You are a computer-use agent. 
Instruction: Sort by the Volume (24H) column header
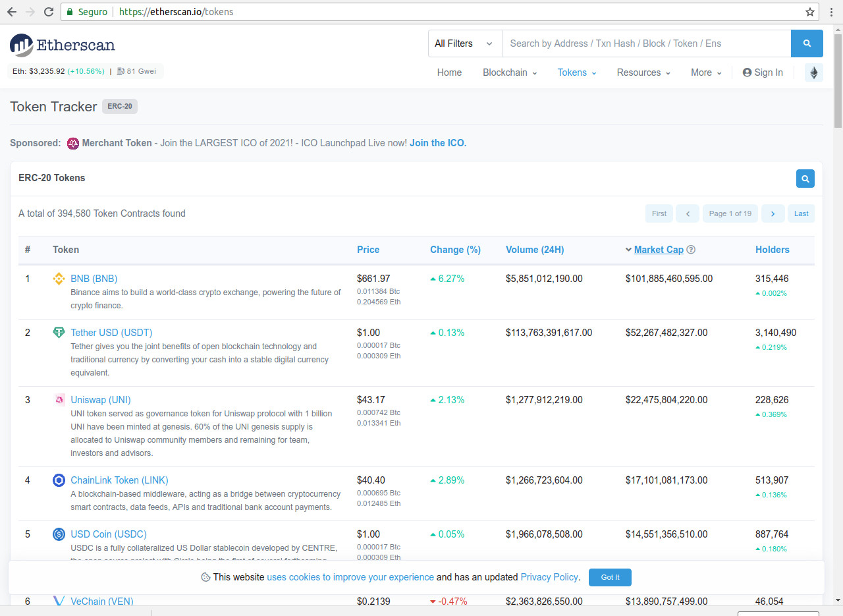(x=535, y=250)
